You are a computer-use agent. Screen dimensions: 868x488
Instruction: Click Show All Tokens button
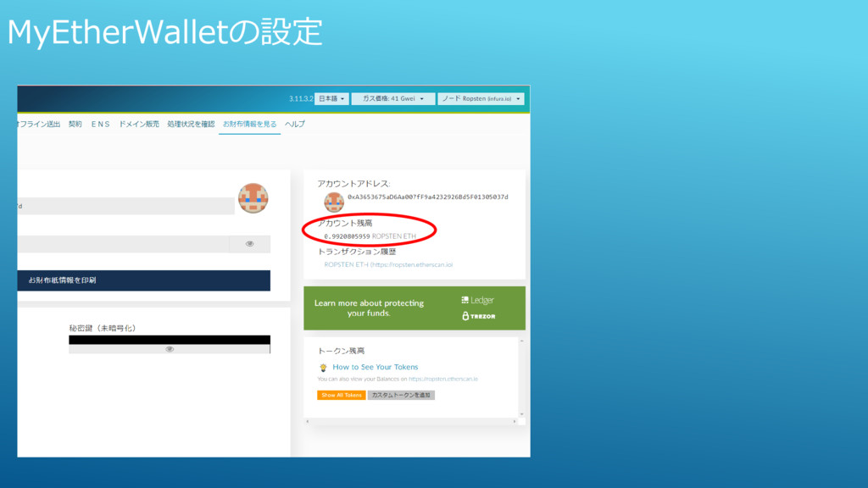(341, 395)
